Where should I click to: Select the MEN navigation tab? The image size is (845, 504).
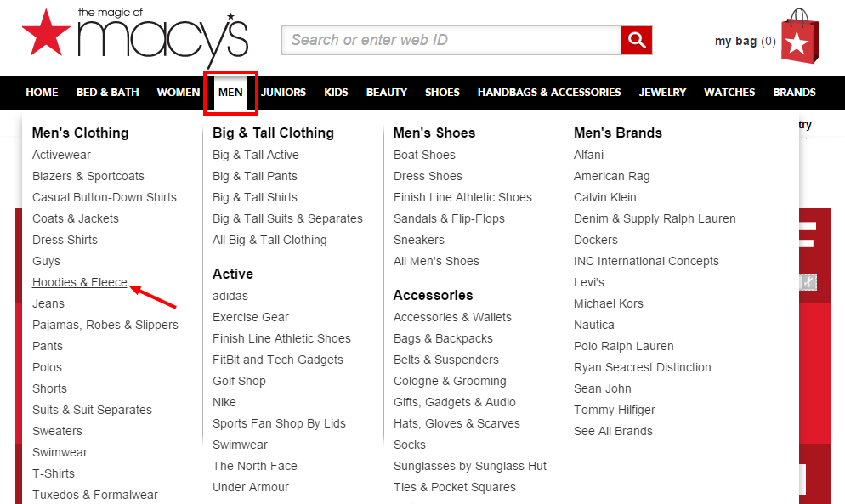click(x=230, y=92)
